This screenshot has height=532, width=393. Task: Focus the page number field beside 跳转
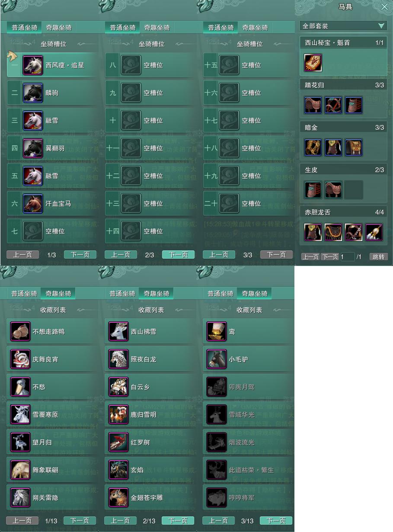[347, 257]
